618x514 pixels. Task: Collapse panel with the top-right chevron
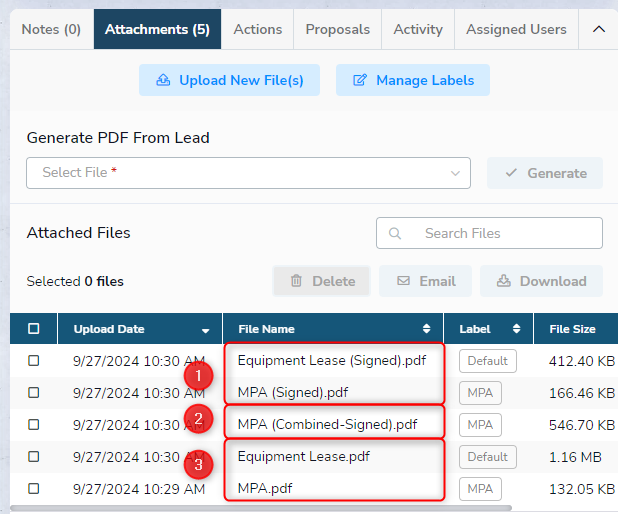click(599, 29)
